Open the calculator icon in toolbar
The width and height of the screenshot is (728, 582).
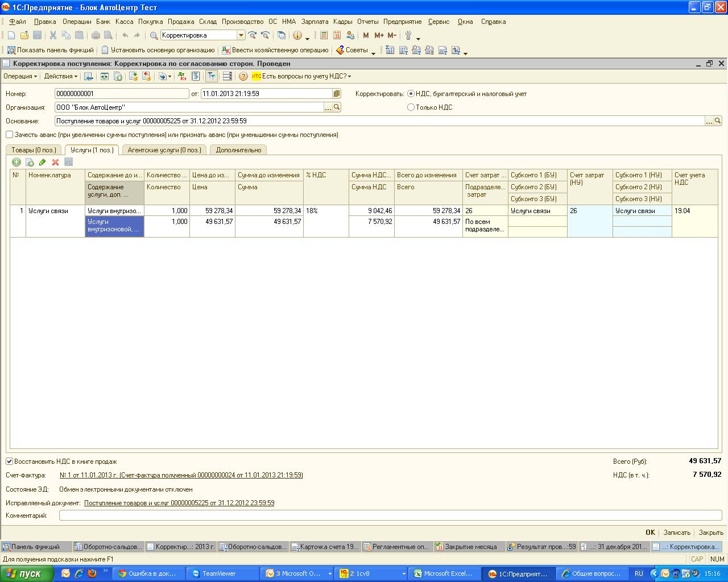tap(324, 35)
